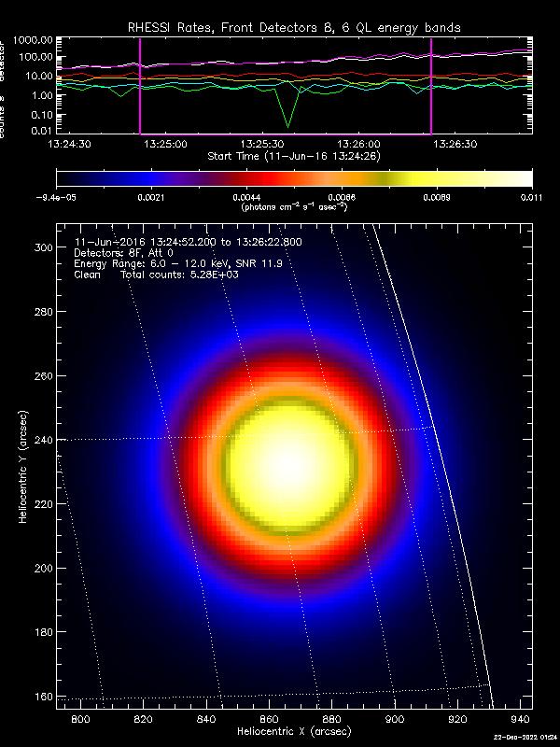Click the "10.00" rate axis label
This screenshot has width=560, height=747.
coord(39,77)
